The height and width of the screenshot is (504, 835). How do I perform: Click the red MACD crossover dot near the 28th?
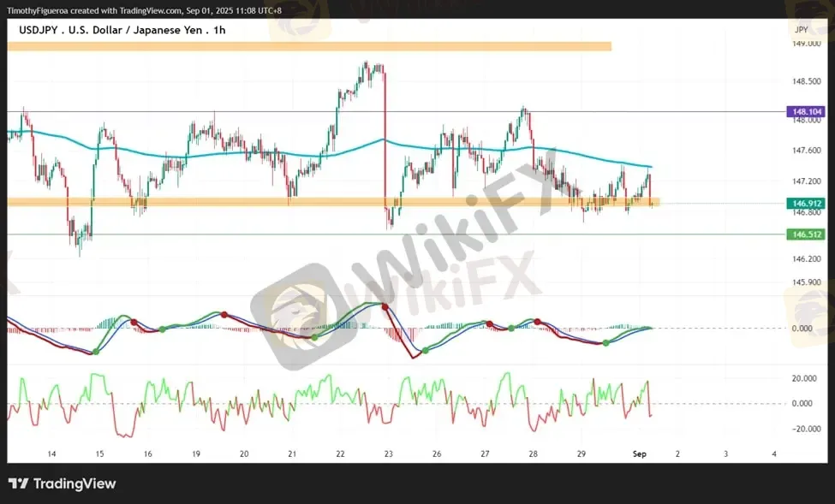coord(537,322)
